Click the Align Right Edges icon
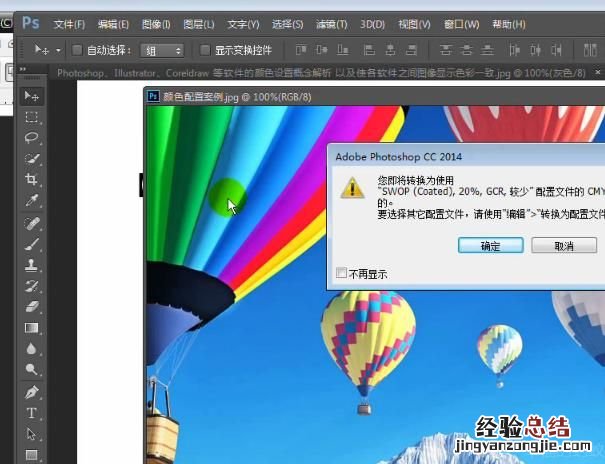 click(x=412, y=50)
